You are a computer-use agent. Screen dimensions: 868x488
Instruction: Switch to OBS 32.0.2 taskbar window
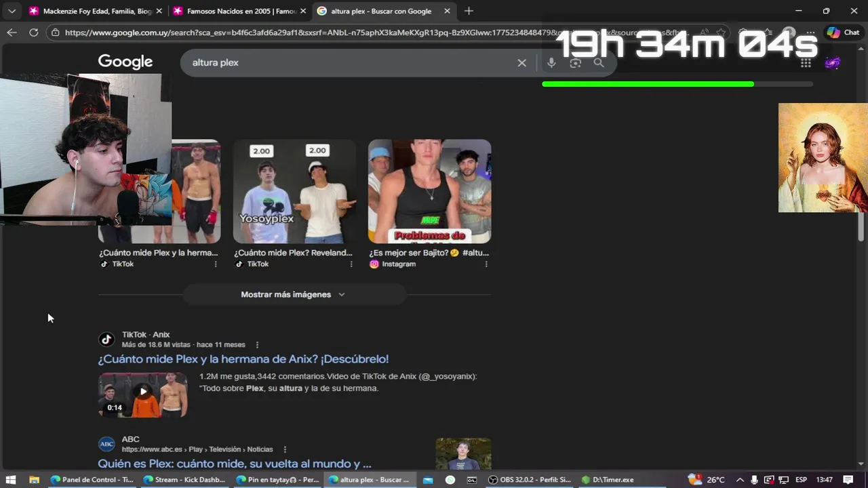530,479
